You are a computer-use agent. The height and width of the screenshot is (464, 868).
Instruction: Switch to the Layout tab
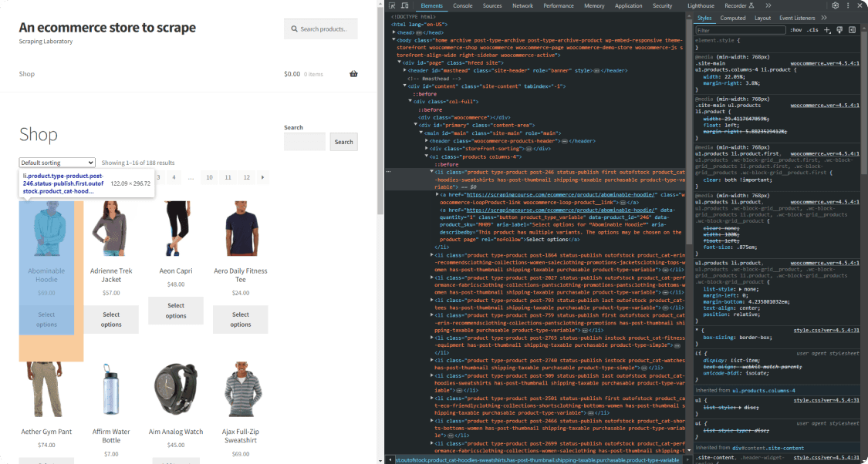click(762, 18)
